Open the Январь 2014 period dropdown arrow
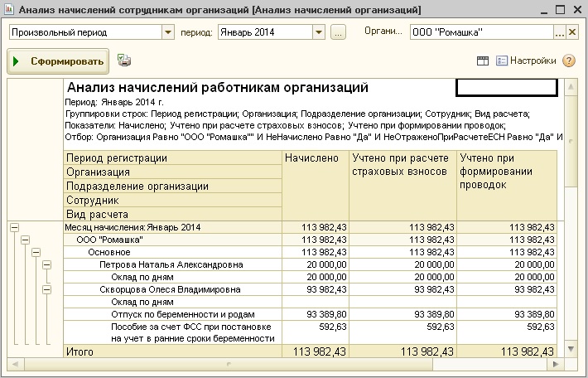The height and width of the screenshot is (378, 588). coord(319,32)
